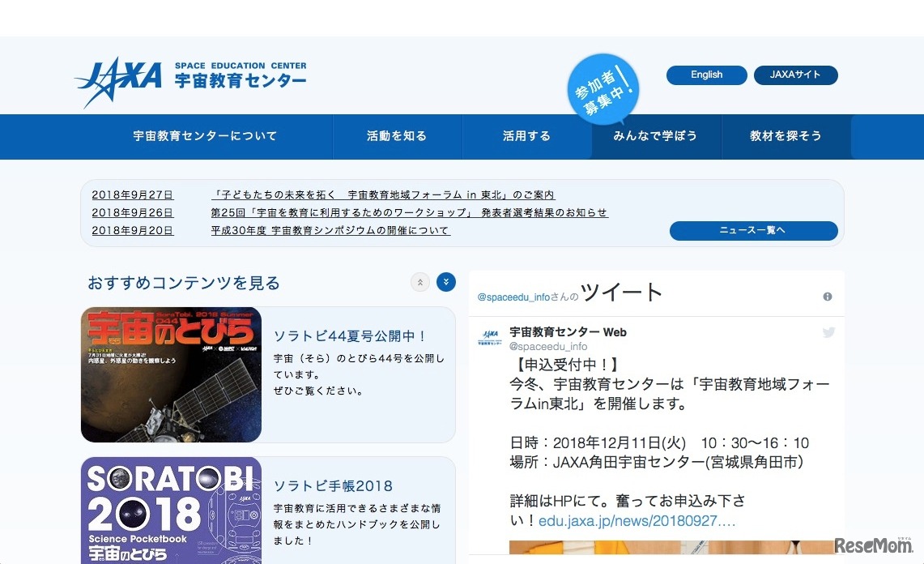Screen dimensions: 924x564
Task: Click the 参加者募集中 circular badge
Action: pos(603,88)
